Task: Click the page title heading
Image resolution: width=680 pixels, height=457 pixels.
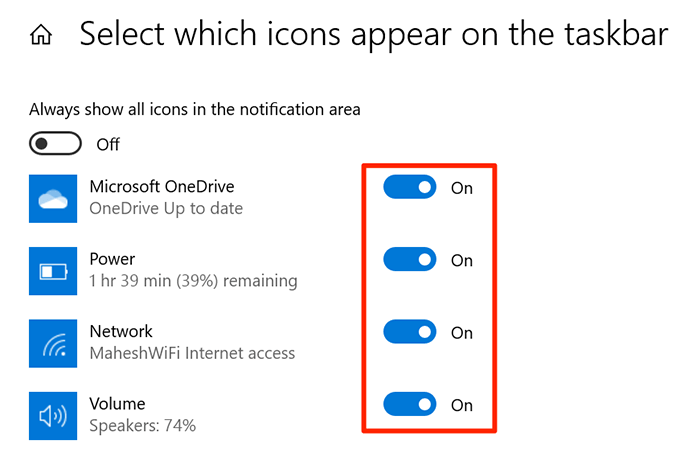Action: 373,35
